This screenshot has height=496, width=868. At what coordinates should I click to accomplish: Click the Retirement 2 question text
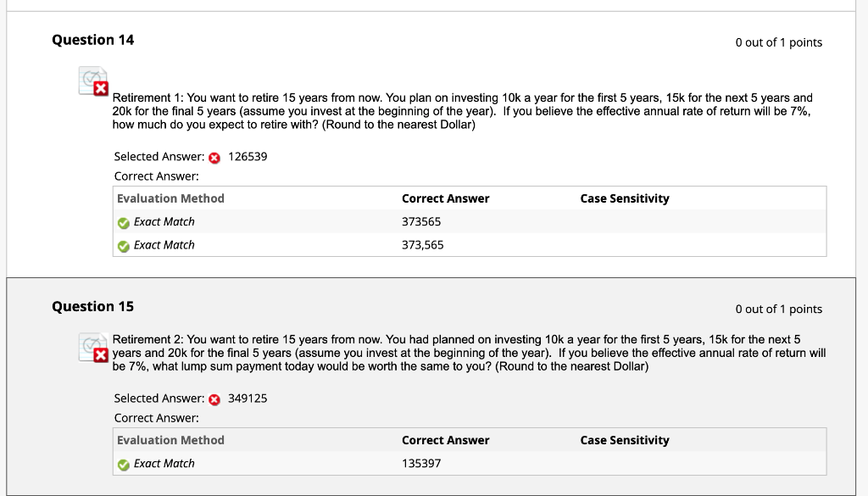469,354
